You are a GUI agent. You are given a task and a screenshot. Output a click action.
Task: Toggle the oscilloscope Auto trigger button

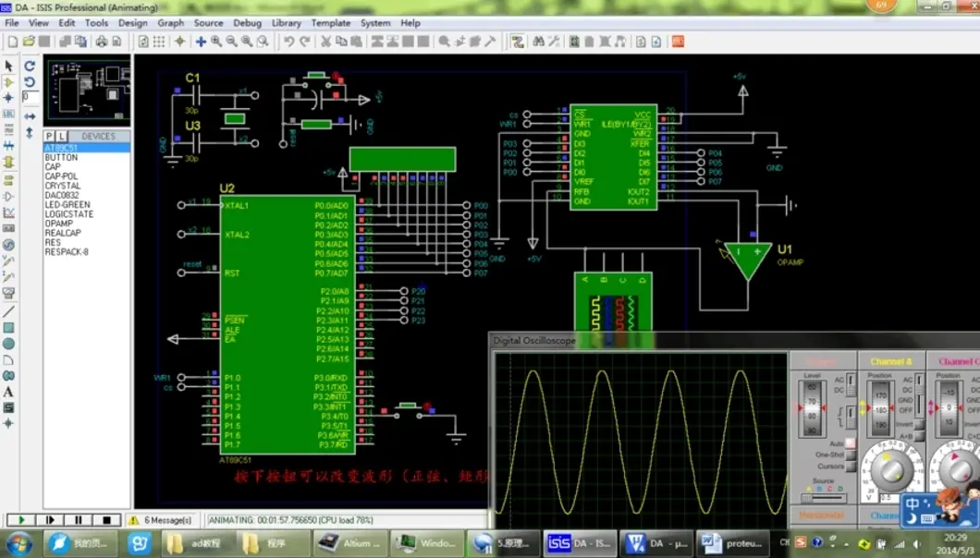pos(851,443)
